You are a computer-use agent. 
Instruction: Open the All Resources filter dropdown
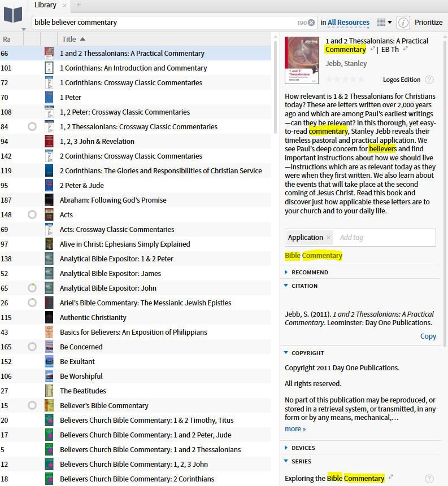(x=349, y=23)
